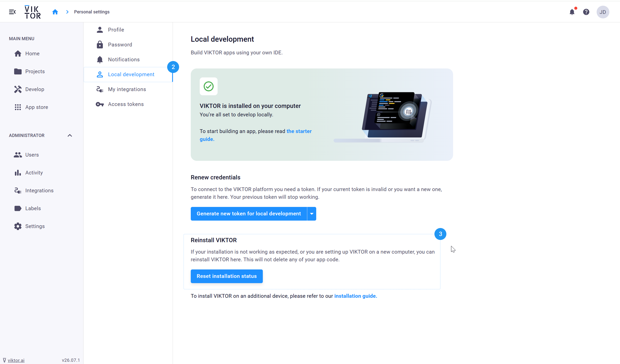Click the Access tokens key icon
620x364 pixels.
[100, 104]
